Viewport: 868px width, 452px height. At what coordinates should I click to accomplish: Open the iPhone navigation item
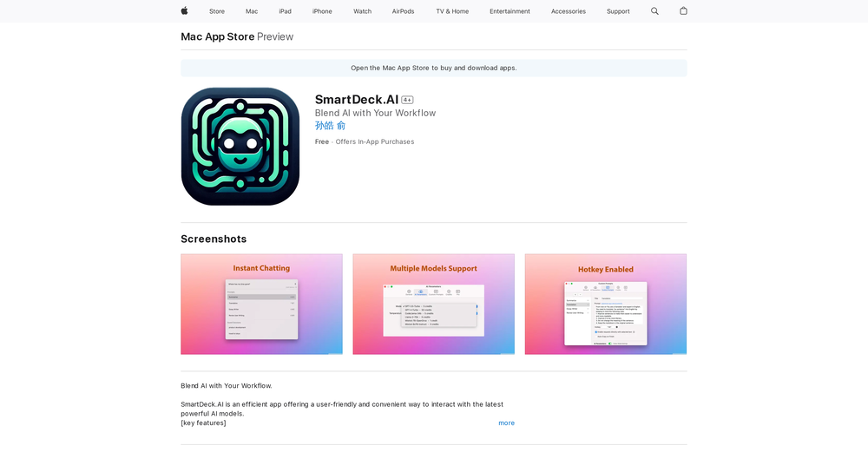click(x=322, y=11)
